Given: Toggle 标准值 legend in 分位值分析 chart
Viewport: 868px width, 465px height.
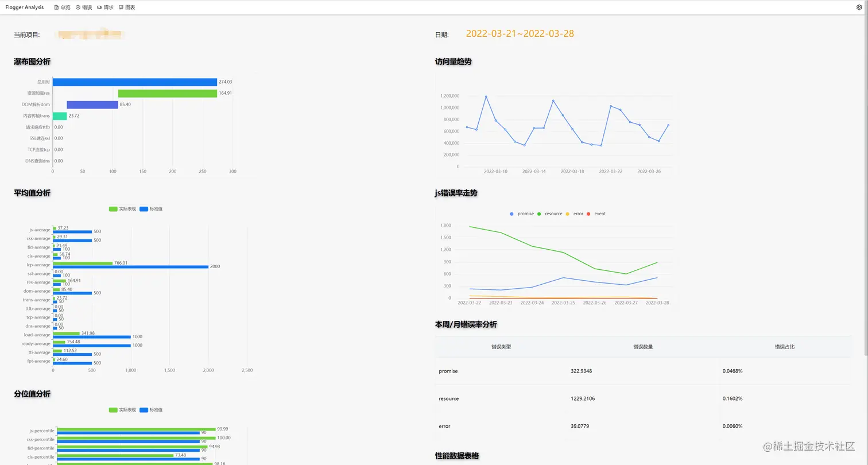Looking at the screenshot, I should click(151, 410).
